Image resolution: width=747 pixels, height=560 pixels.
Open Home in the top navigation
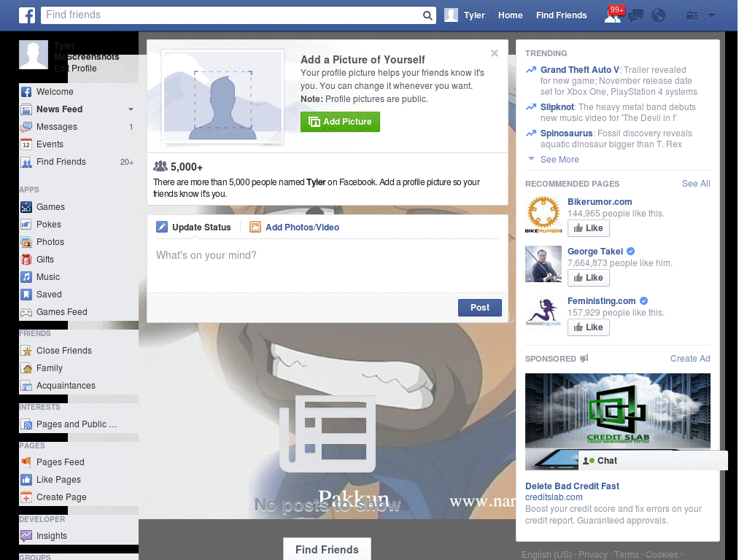510,15
